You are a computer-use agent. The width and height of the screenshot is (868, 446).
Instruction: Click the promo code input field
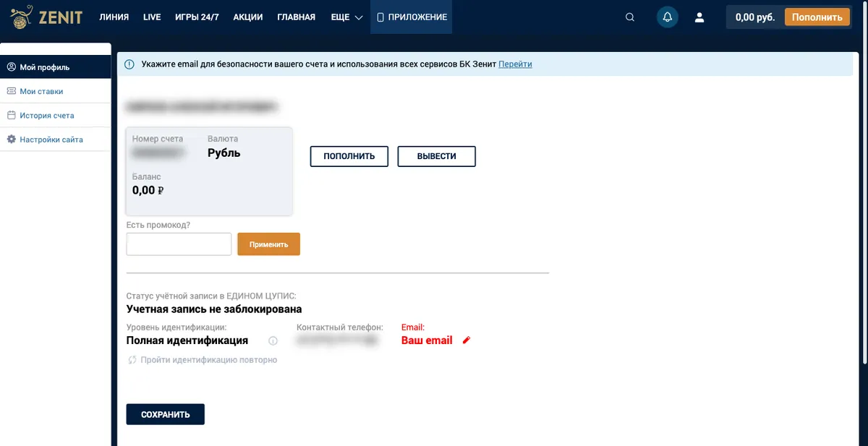tap(179, 244)
